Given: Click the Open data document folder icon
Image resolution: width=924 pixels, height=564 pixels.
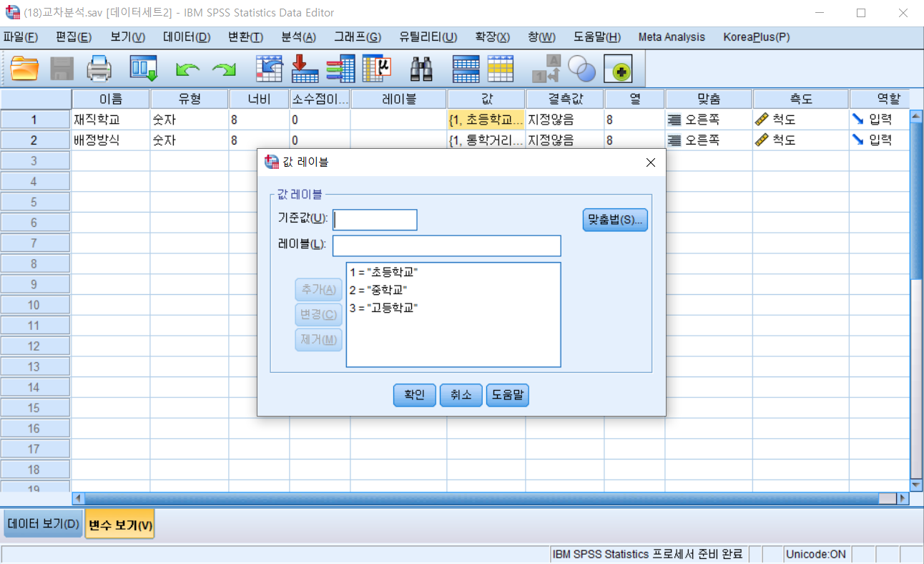Looking at the screenshot, I should click(x=25, y=69).
